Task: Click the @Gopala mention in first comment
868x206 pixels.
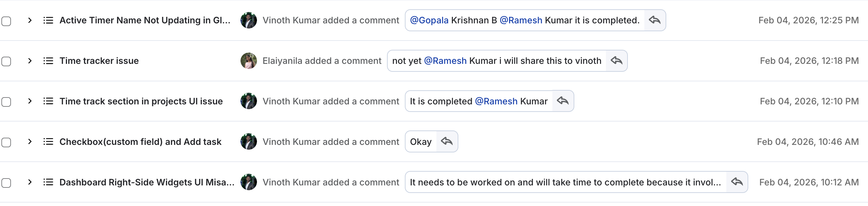Action: click(429, 20)
